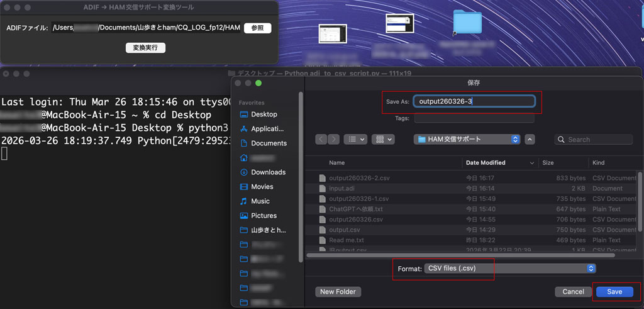The image size is (644, 309).
Task: Cancel the save dialog
Action: (x=573, y=292)
